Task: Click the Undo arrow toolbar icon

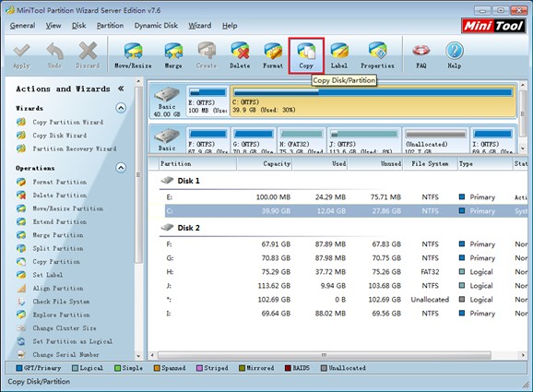Action: point(54,52)
